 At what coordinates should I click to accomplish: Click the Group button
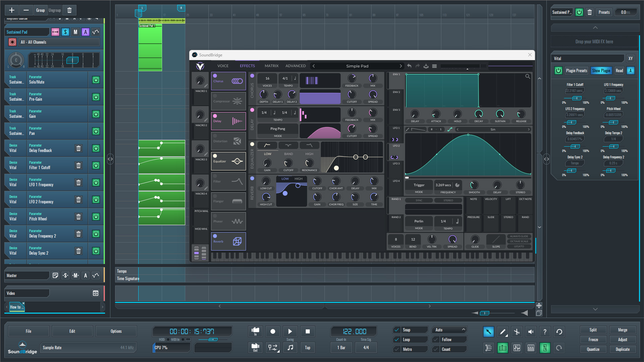point(40,10)
